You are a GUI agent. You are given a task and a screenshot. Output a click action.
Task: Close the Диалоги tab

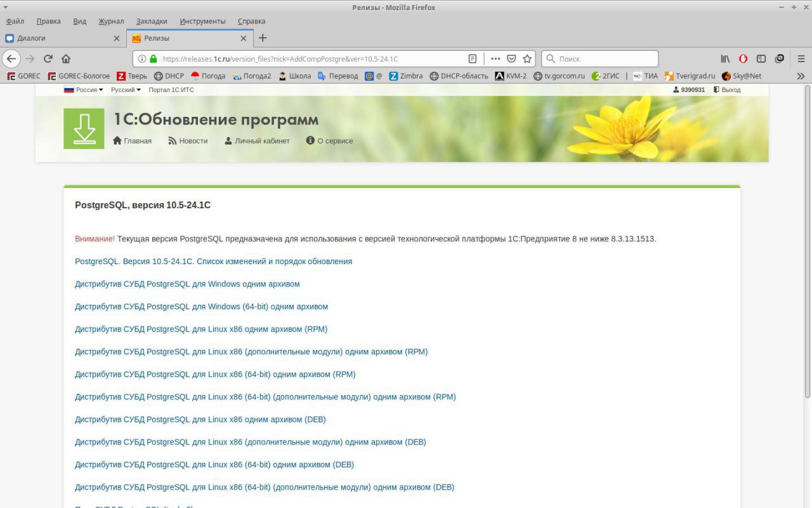click(x=116, y=38)
